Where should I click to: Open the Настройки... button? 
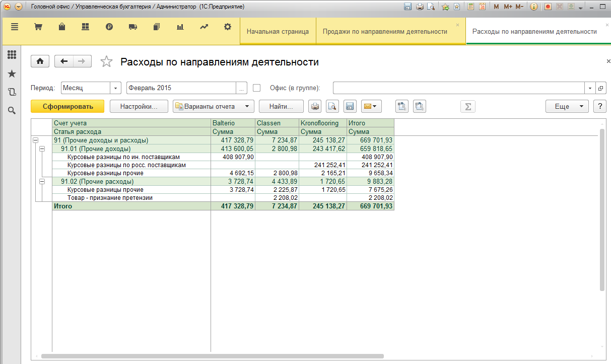point(139,106)
